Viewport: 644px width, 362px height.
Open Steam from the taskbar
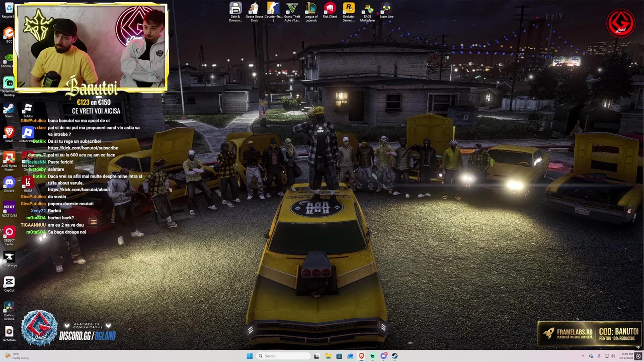point(394,356)
